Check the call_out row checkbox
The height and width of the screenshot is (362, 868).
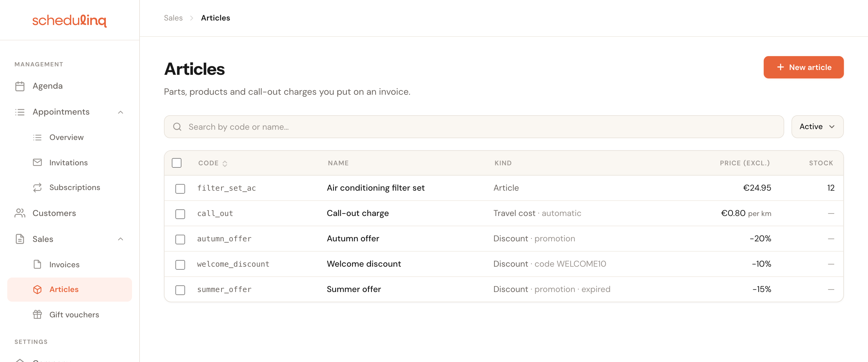click(x=180, y=214)
